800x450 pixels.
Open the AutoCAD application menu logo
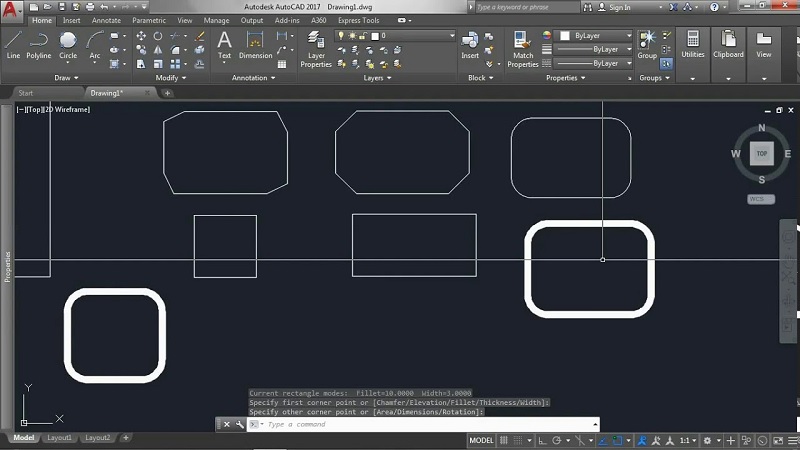pos(10,9)
